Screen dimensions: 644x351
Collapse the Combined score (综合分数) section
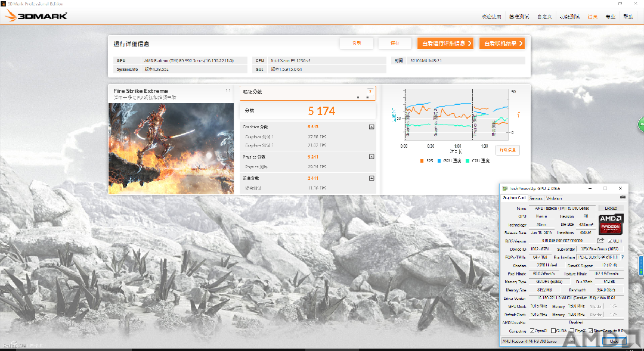click(x=371, y=178)
